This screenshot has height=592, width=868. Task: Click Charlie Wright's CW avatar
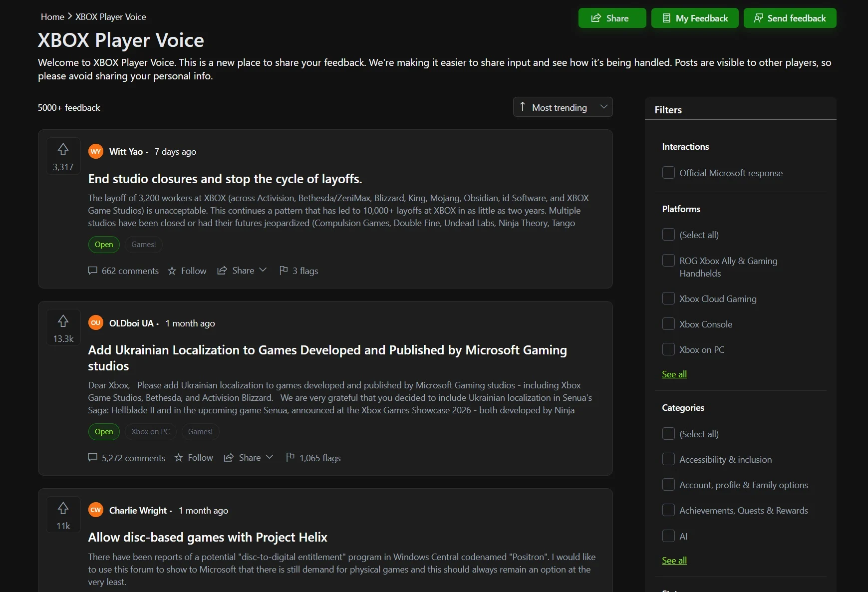pyautogui.click(x=96, y=510)
